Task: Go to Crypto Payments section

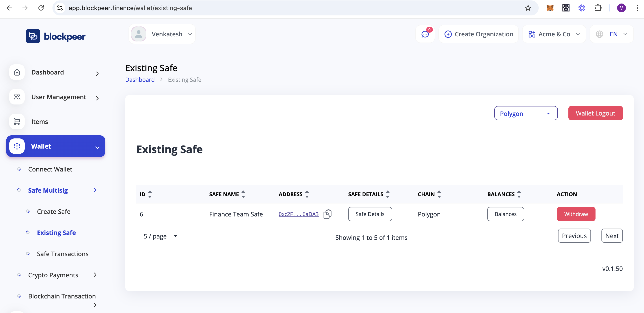Action: click(x=53, y=275)
